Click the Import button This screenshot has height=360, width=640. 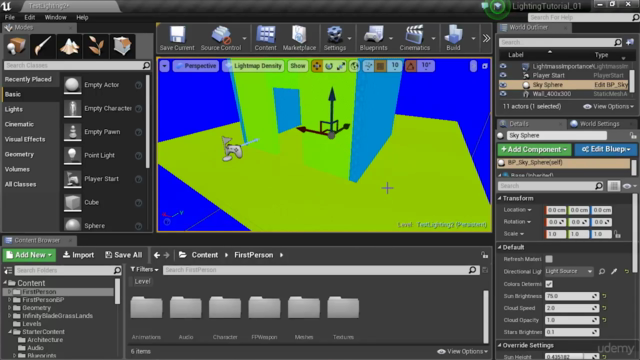(78, 255)
